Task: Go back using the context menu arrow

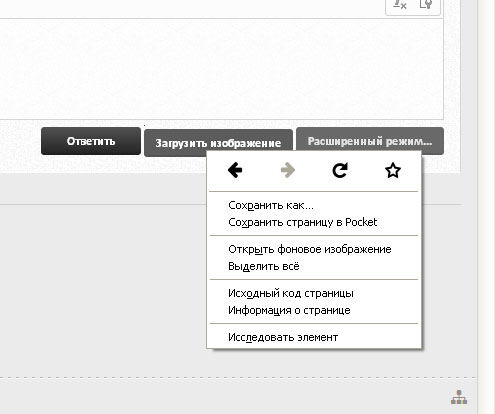Action: (235, 170)
